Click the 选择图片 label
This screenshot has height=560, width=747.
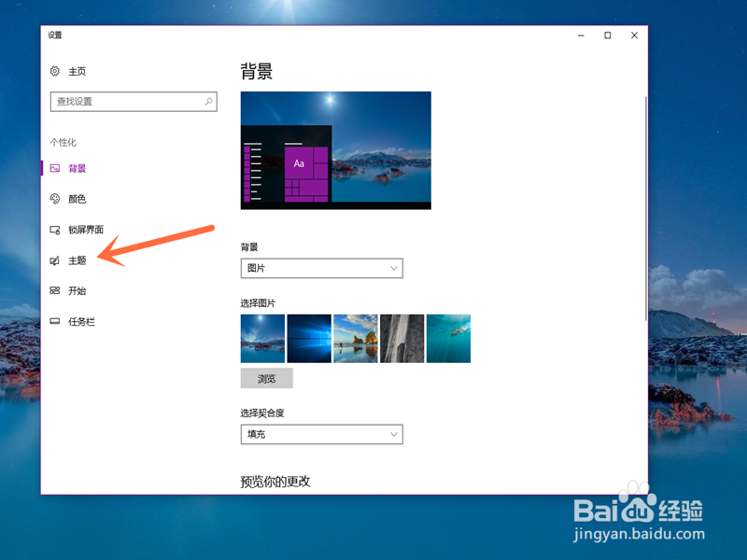click(258, 303)
